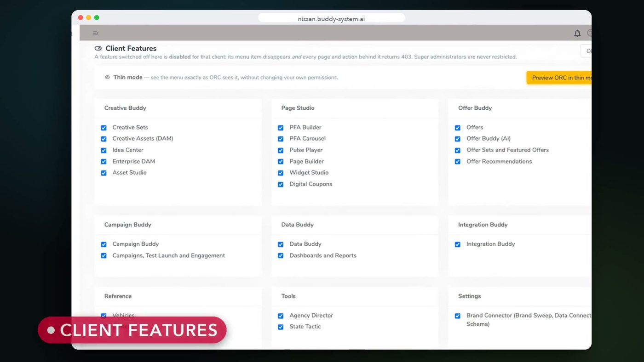Toggle Campaigns, Test Launch and Engagement checkbox
The height and width of the screenshot is (362, 644).
[103, 256]
